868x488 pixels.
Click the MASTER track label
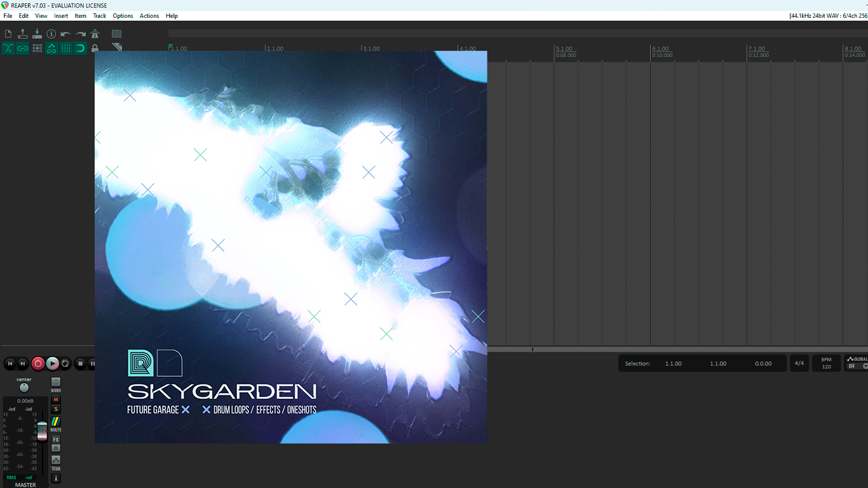[25, 485]
